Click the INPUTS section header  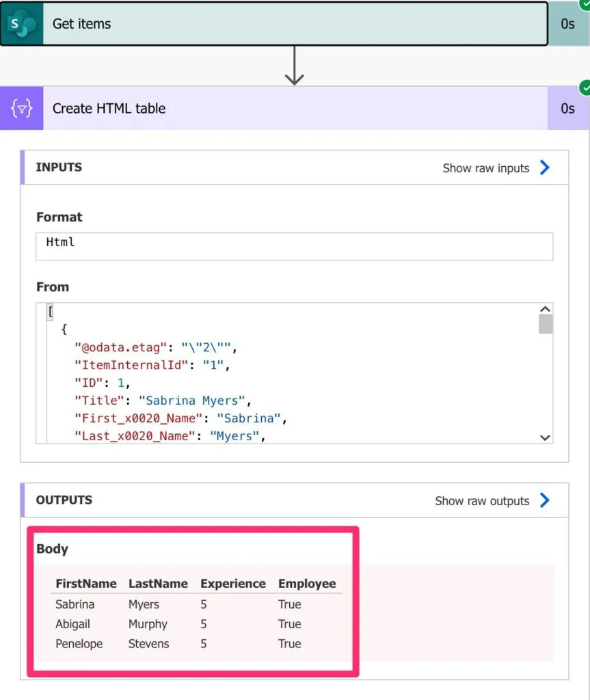point(59,167)
